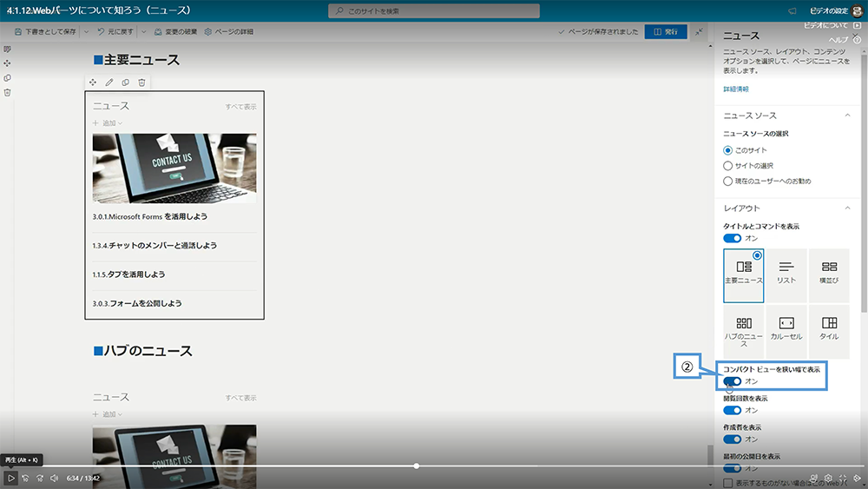Click the video progress bar position handle
Screen dimensions: 868x489
(417, 466)
